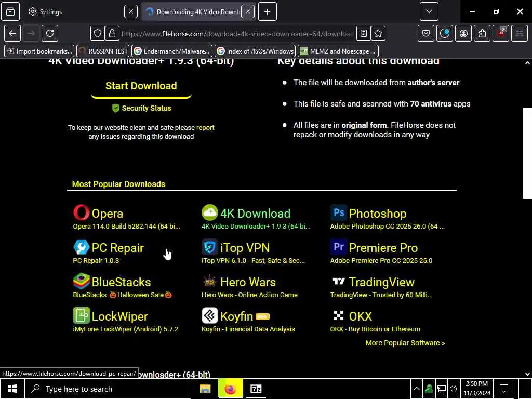
Task: Click the green Security Status shield icon
Action: pyautogui.click(x=116, y=108)
